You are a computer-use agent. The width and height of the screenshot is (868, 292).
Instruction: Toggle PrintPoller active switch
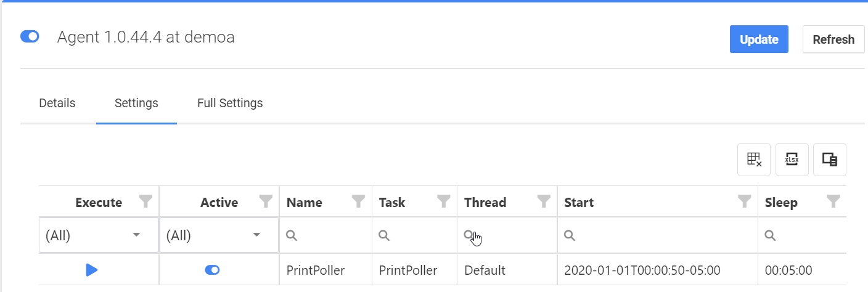pyautogui.click(x=212, y=270)
